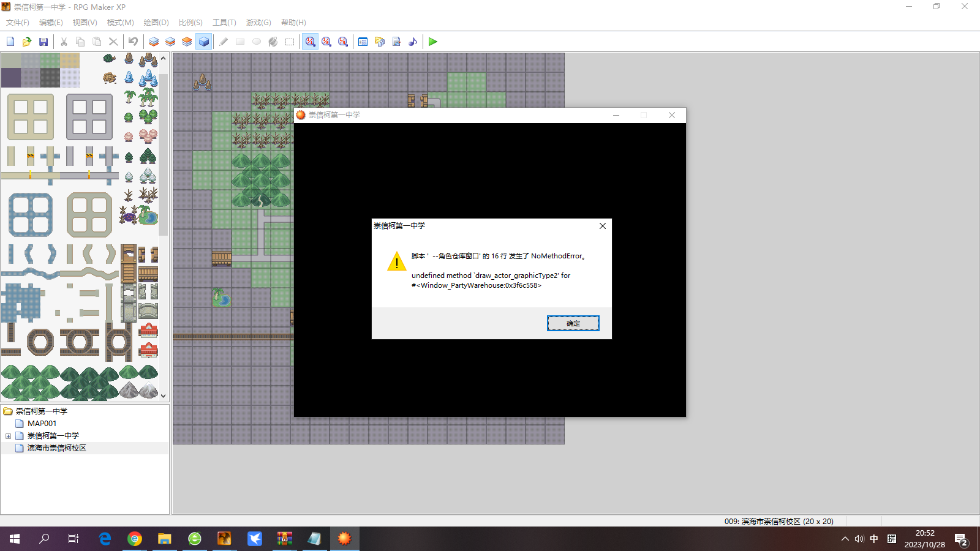The image size is (980, 551).
Task: Open the 工具(T) menu
Action: click(x=224, y=23)
